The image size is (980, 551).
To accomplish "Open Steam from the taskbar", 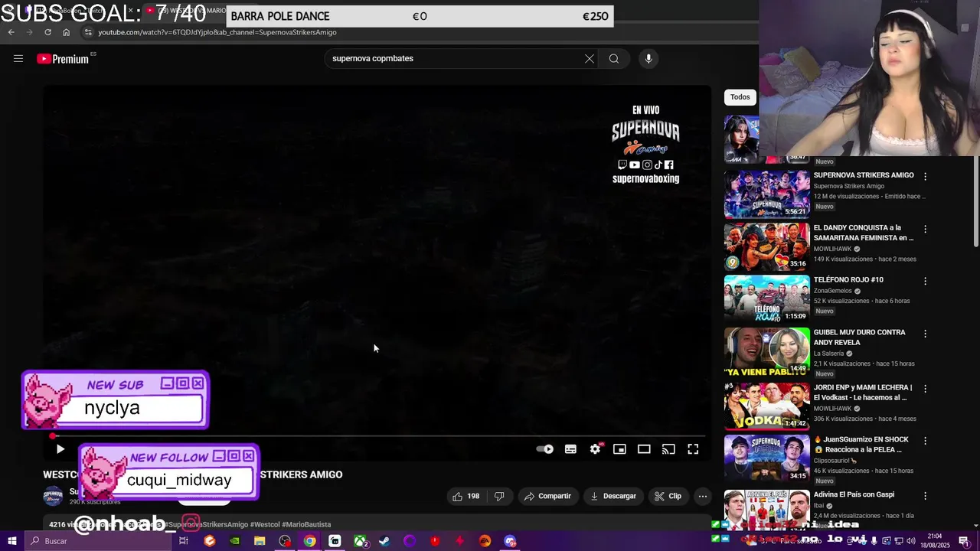I will [384, 541].
